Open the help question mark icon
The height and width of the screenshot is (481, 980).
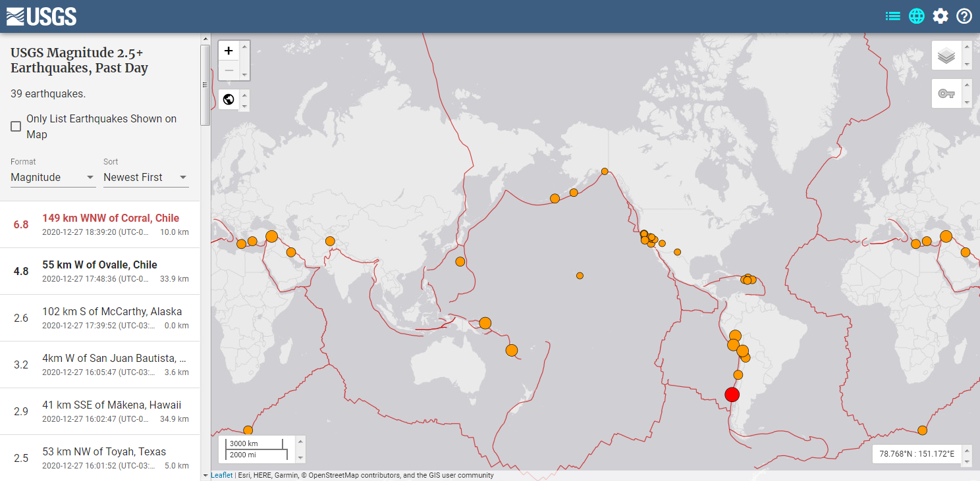[964, 16]
